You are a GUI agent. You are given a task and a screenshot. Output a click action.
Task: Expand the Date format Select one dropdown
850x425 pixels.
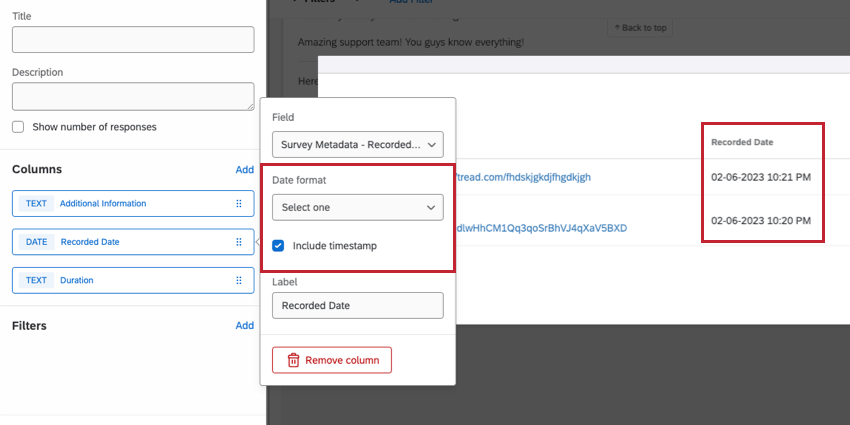(358, 208)
